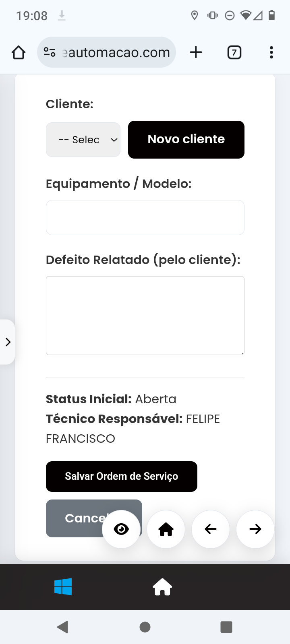
Task: Focus the Equipamento / Modelo input field
Action: click(145, 217)
